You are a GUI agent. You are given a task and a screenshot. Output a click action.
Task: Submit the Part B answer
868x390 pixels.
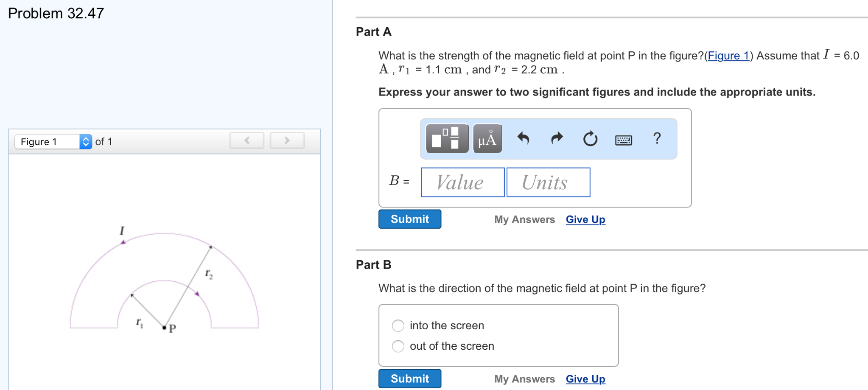(410, 379)
